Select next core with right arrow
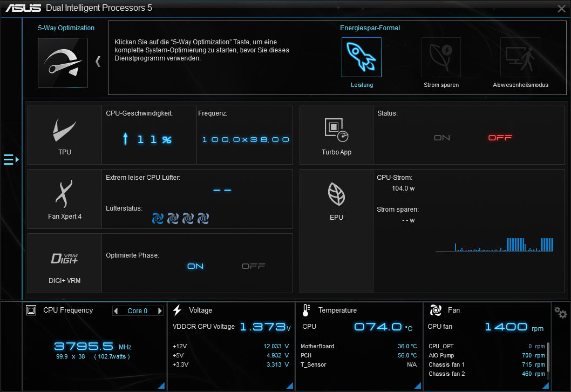571x392 pixels. click(x=160, y=311)
